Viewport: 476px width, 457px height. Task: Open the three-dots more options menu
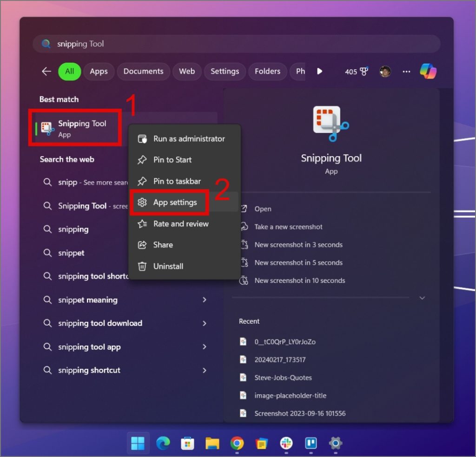pyautogui.click(x=406, y=72)
